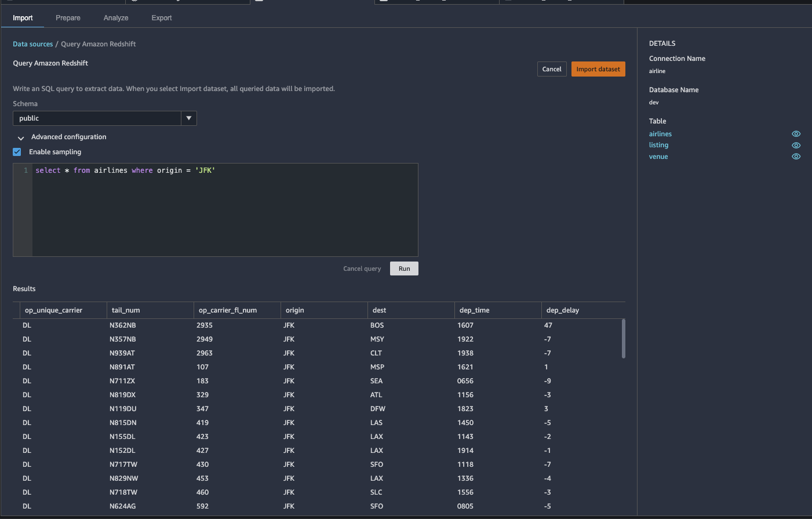Preview the venue table with eye icon
Image resolution: width=812 pixels, height=519 pixels.
click(796, 157)
